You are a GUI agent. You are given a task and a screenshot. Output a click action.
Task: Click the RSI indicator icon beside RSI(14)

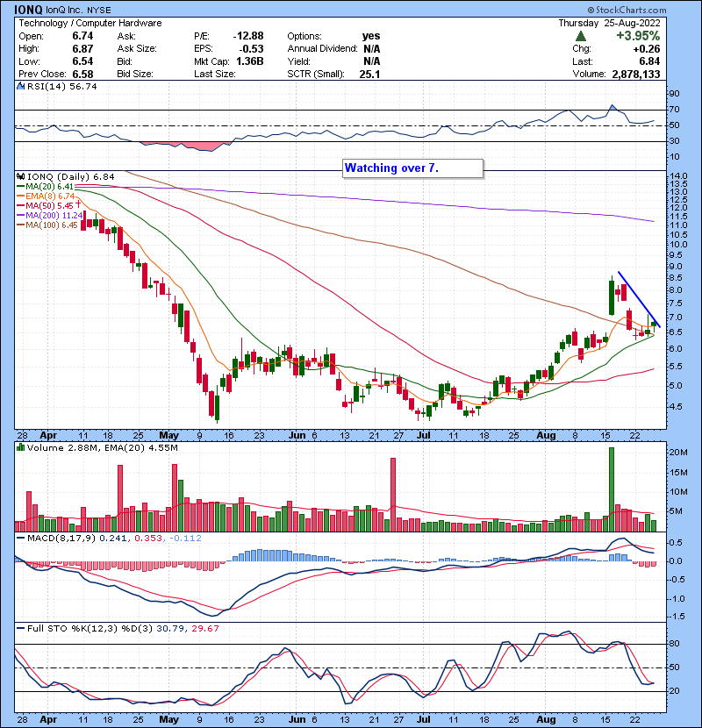20,86
